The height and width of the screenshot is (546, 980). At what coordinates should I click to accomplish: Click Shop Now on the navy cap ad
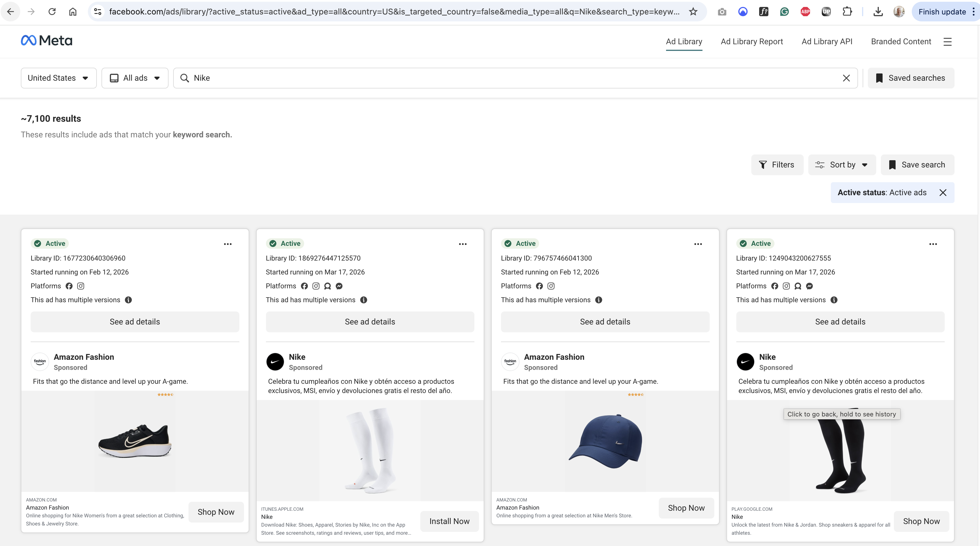(686, 508)
